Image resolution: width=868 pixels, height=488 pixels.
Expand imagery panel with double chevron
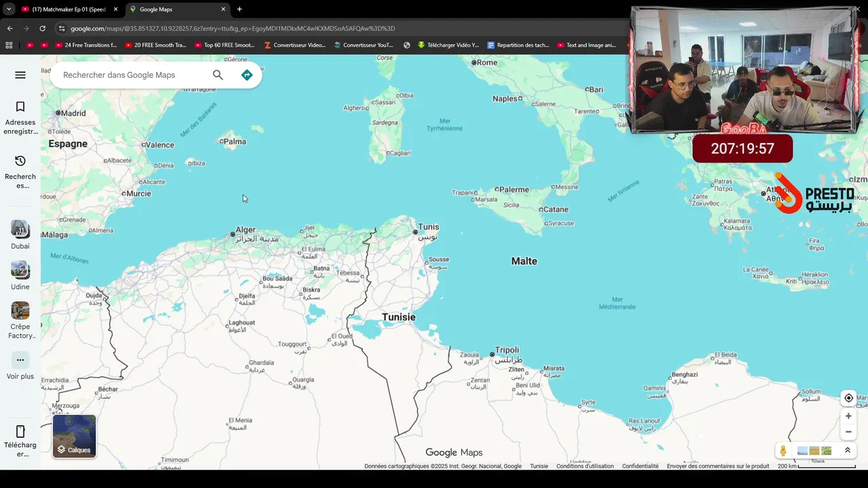pyautogui.click(x=847, y=451)
